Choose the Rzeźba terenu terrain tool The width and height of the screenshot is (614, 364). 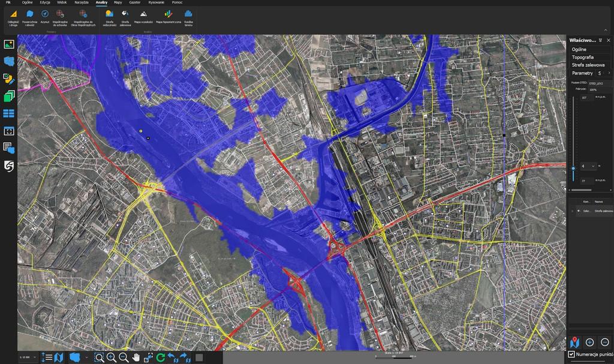pos(188,16)
